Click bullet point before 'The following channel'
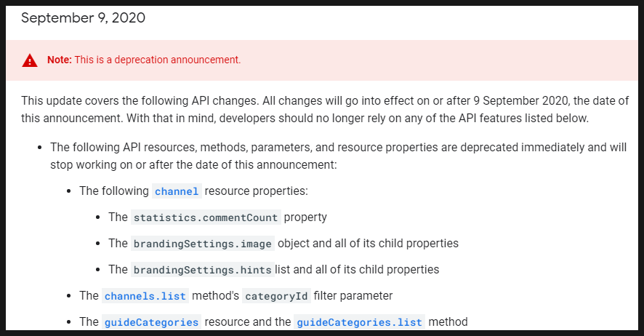Image resolution: width=644 pixels, height=336 pixels. coord(69,191)
